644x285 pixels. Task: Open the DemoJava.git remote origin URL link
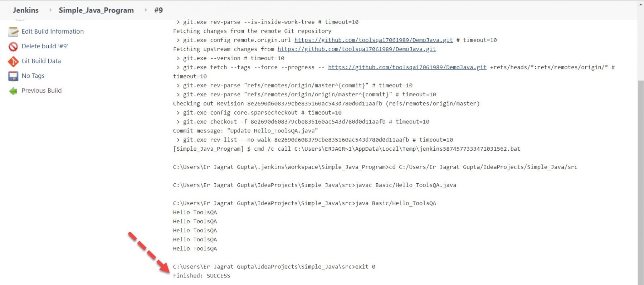point(372,40)
